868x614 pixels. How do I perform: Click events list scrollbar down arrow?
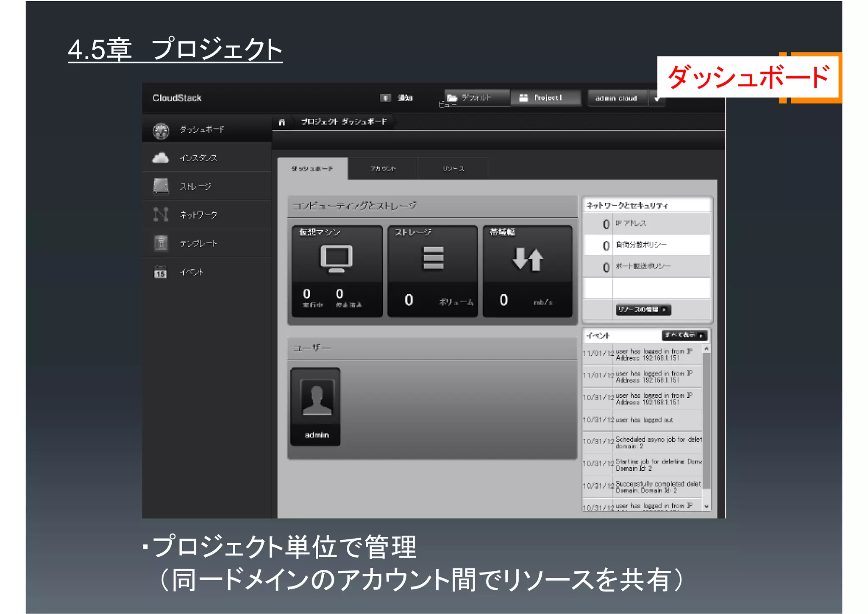click(707, 506)
